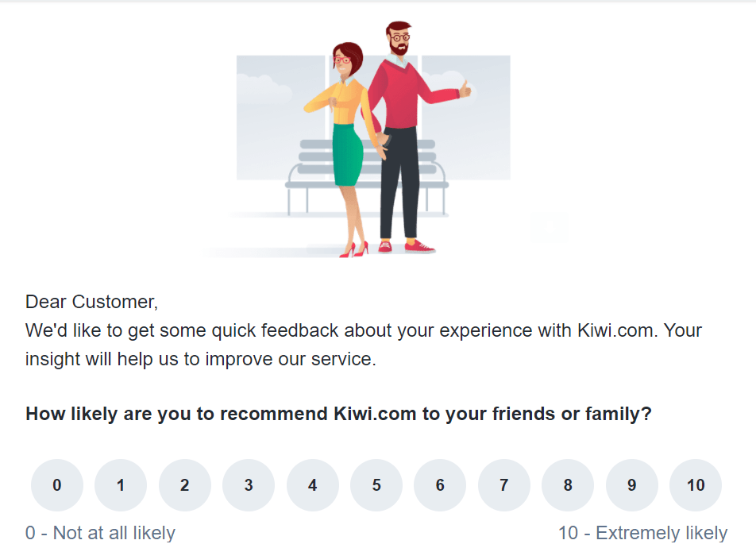Image resolution: width=756 pixels, height=544 pixels.
Task: Choose the middle rating 5
Action: click(x=376, y=484)
